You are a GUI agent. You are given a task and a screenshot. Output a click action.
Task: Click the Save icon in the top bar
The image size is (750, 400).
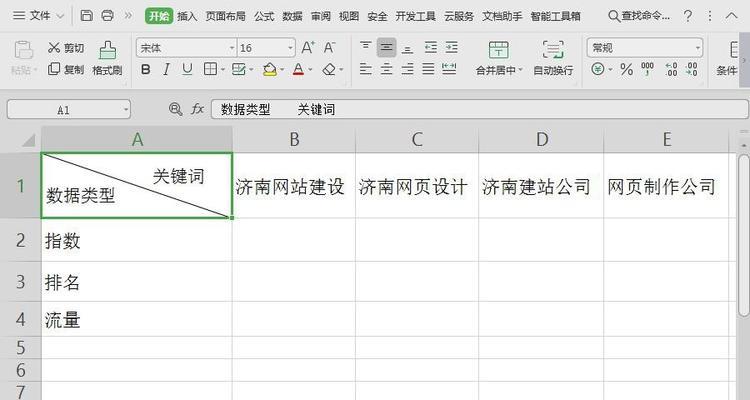coord(87,15)
